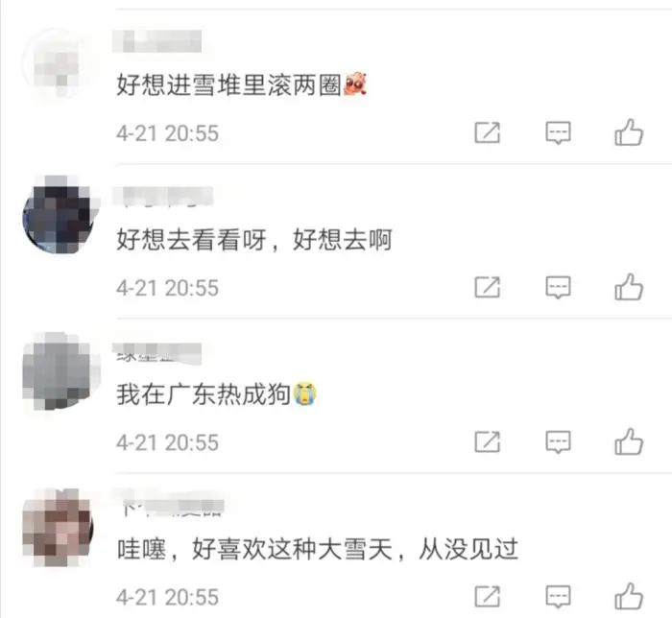Open the fourth commenter's pinkish avatar
Viewport: 672px width, 618px height.
58,527
